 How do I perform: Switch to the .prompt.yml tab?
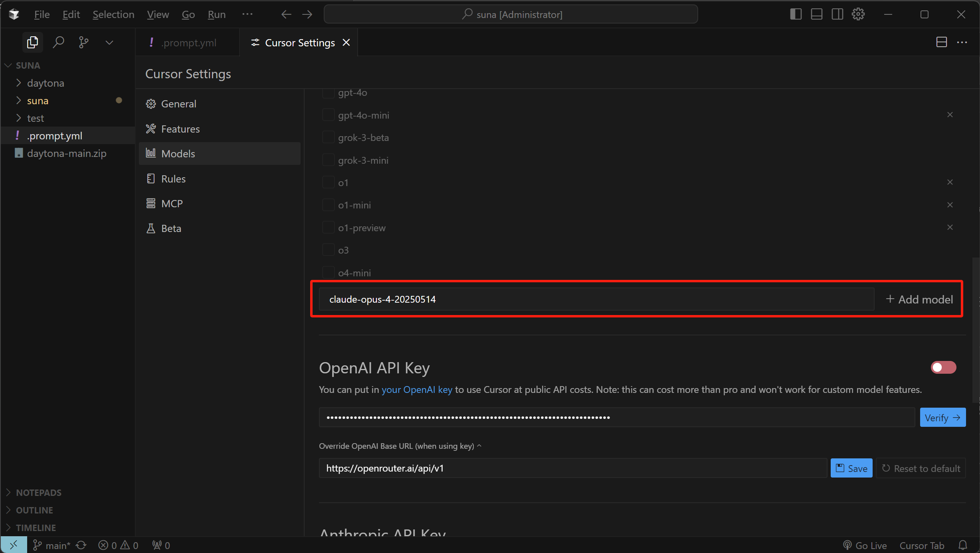click(x=187, y=42)
